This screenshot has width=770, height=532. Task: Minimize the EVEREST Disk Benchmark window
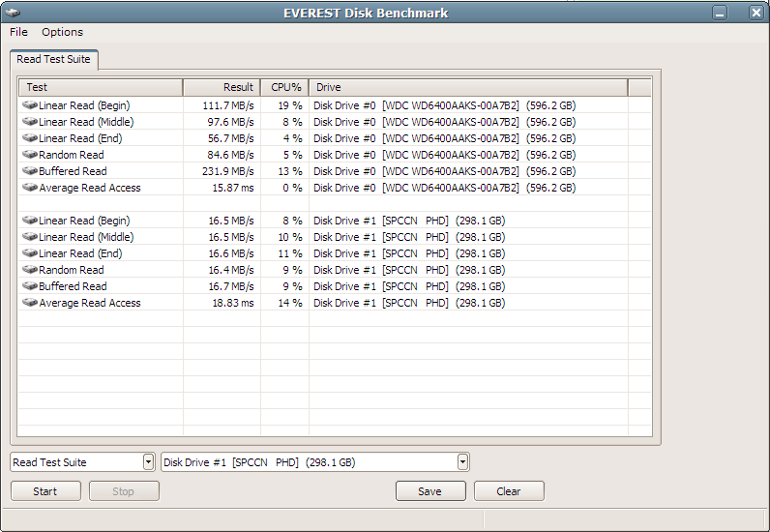pyautogui.click(x=720, y=13)
